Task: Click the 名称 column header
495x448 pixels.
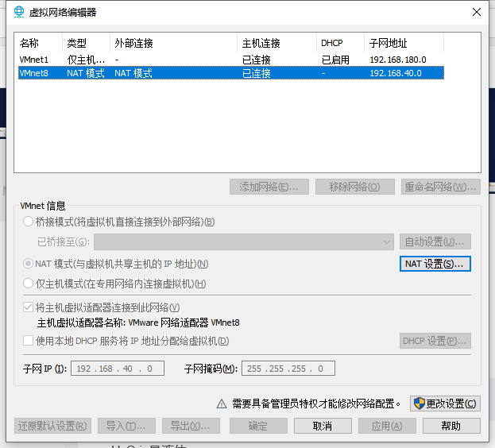Action: 40,43
